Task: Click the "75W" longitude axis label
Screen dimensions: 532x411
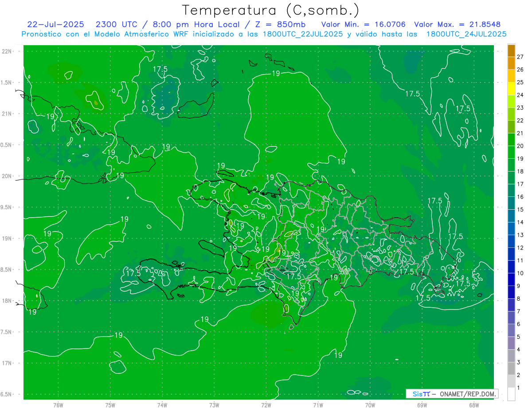Action: (110, 405)
